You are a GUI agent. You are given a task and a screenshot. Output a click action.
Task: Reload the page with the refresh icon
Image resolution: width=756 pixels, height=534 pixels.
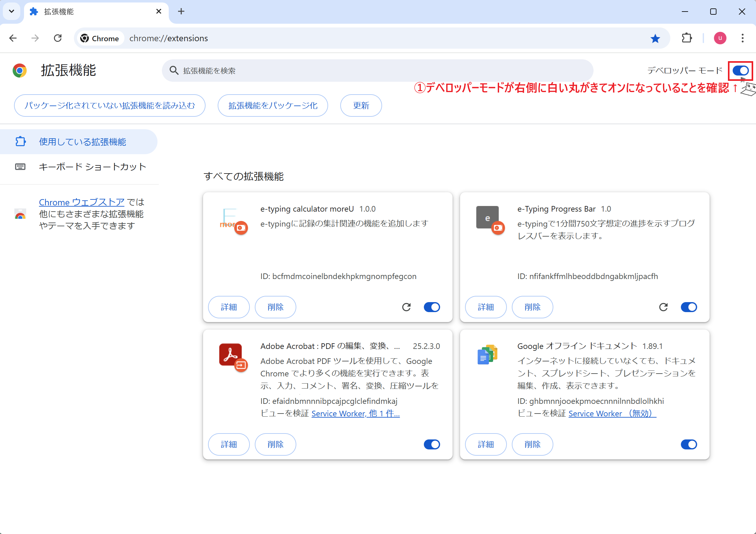(58, 38)
